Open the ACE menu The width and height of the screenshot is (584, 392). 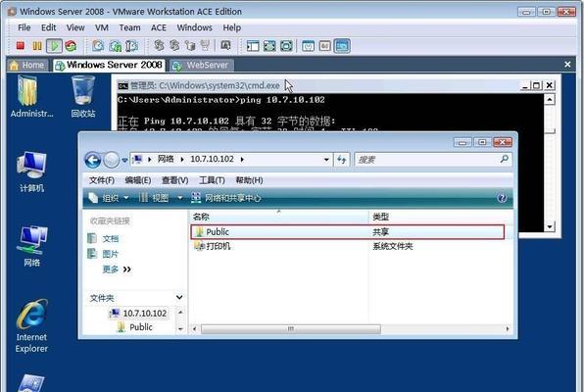pyautogui.click(x=159, y=27)
